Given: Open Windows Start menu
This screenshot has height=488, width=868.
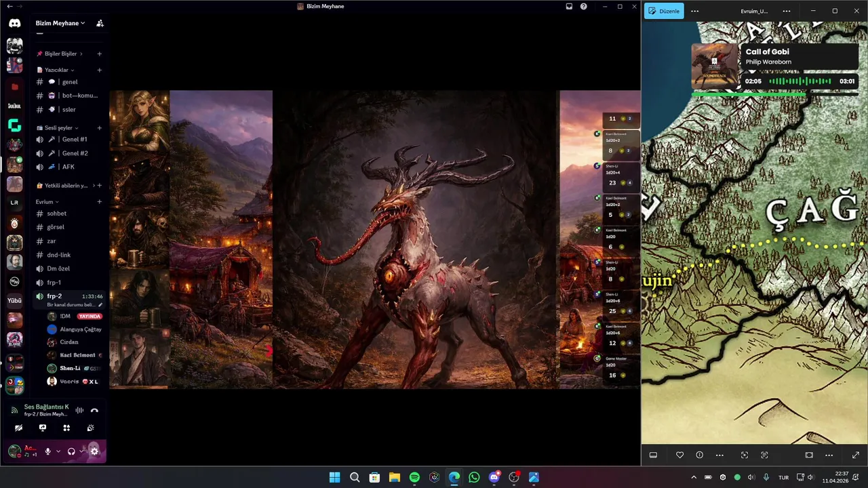Looking at the screenshot, I should tap(334, 477).
